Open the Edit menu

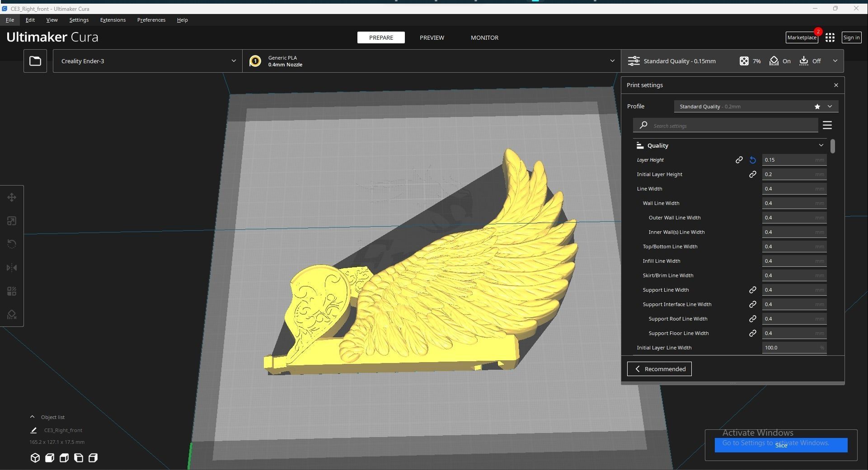[30, 20]
